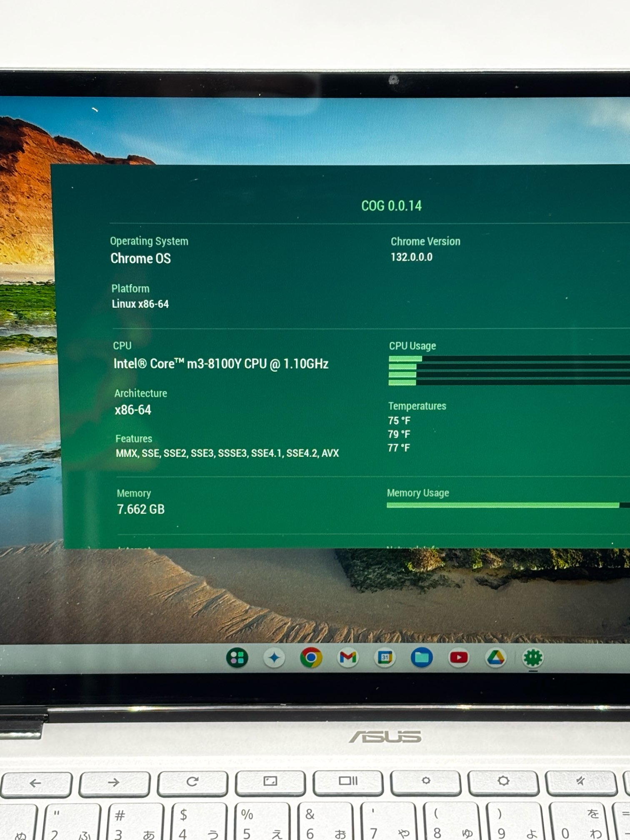The height and width of the screenshot is (840, 630).
Task: Open the Files app from the shelf
Action: tap(422, 658)
